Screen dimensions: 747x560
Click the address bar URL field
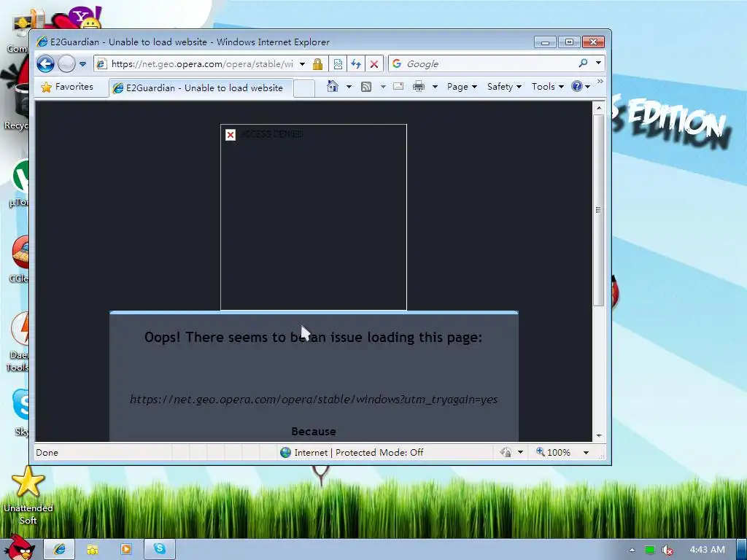click(201, 64)
